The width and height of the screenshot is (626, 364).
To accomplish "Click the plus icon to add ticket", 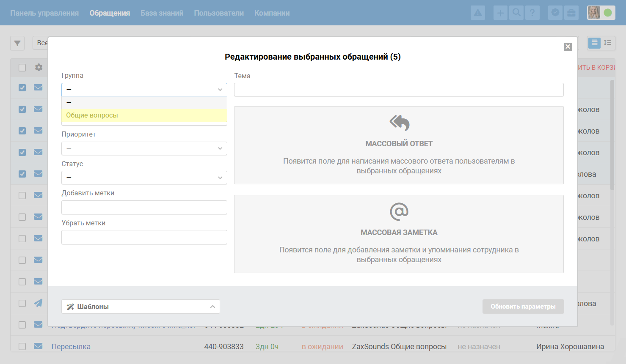I will 500,13.
